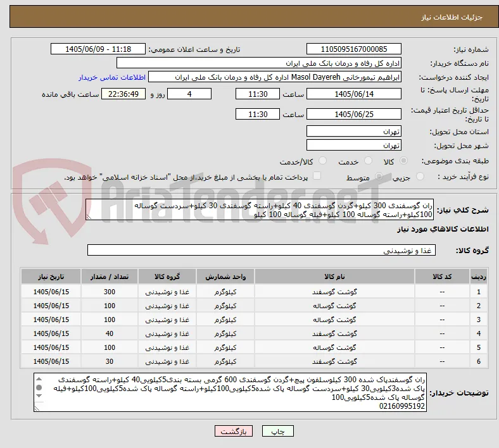
Task: Click the announcement date field 1405/06/09 - 11:18
Action: 98,49
